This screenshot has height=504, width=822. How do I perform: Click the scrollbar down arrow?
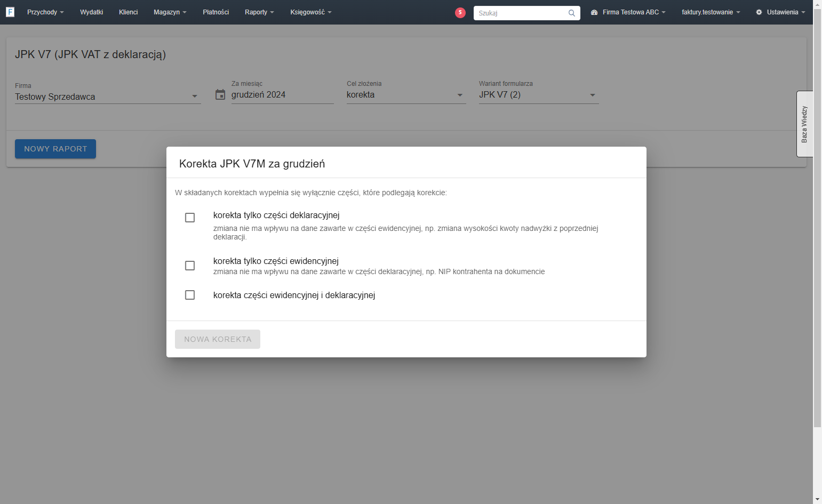[x=817, y=500]
